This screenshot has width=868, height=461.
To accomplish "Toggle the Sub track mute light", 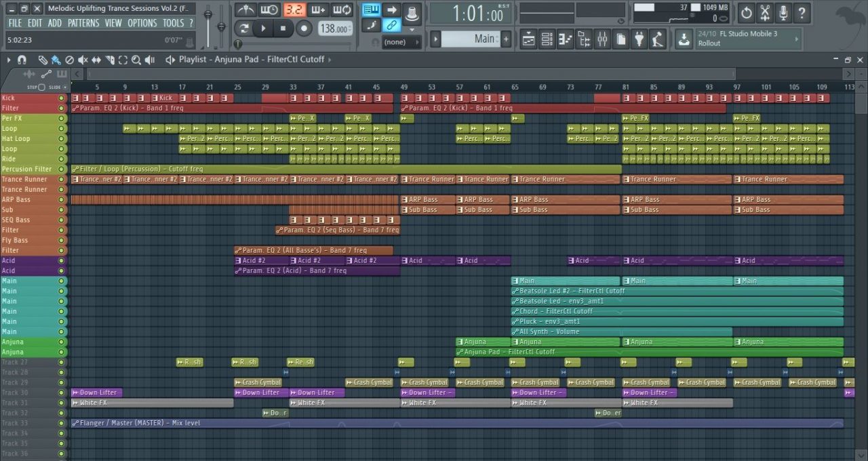I will click(62, 210).
